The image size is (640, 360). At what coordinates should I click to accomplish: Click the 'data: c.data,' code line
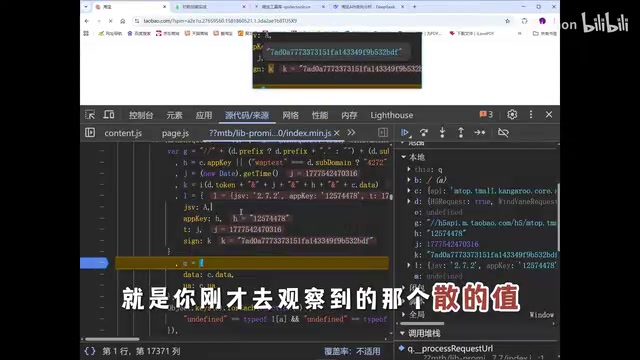tap(208, 275)
